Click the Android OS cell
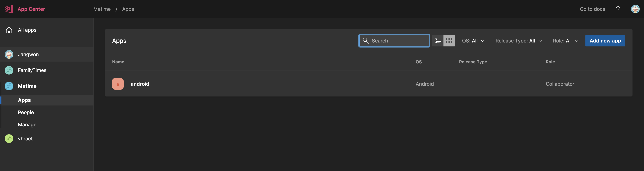The width and height of the screenshot is (644, 171). tap(424, 84)
